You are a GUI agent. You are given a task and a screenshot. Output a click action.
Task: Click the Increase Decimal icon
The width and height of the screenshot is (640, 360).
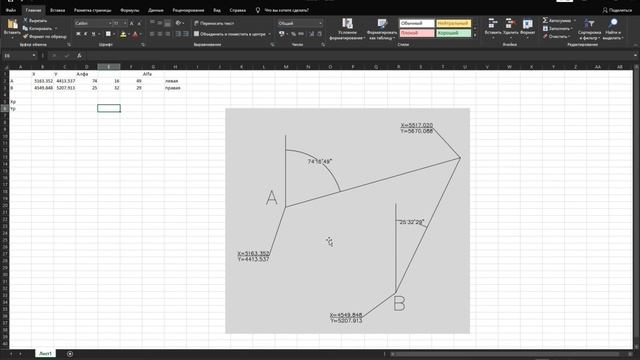point(312,34)
